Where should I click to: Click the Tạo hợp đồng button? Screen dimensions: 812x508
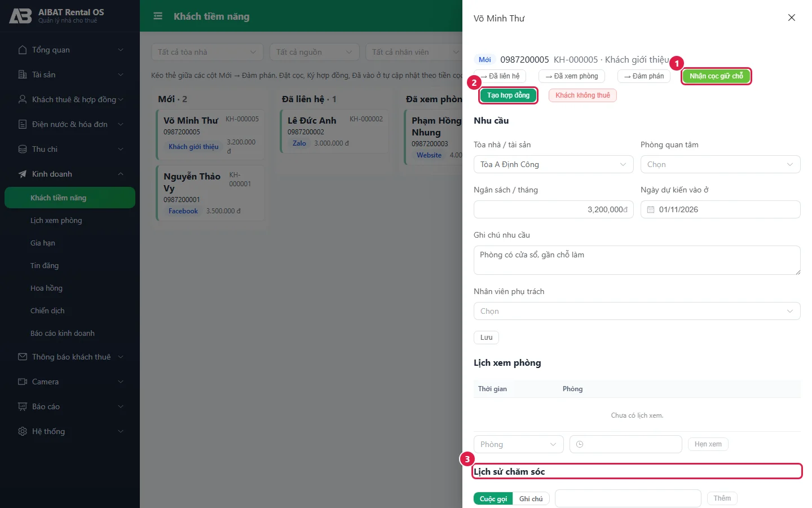coord(509,95)
